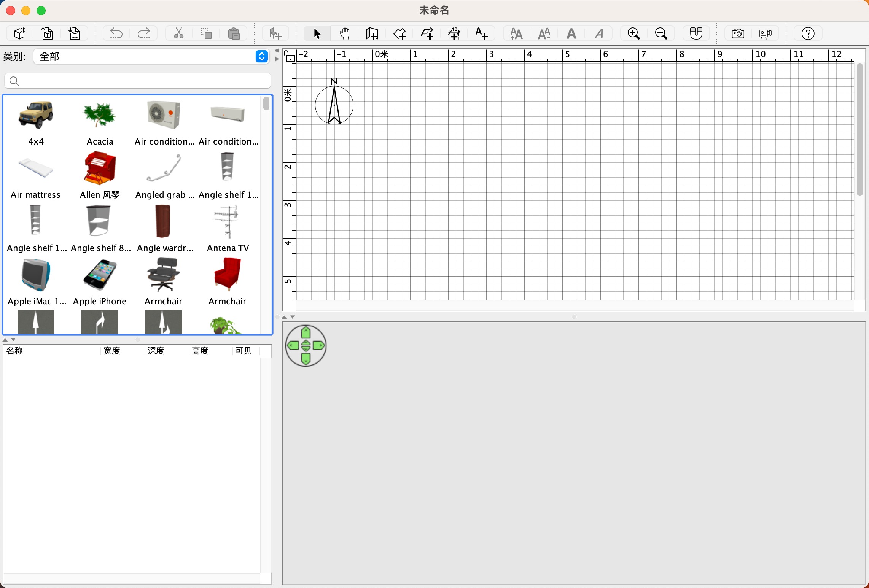The image size is (869, 588).
Task: Select the rotate/transform tool
Action: coord(427,33)
